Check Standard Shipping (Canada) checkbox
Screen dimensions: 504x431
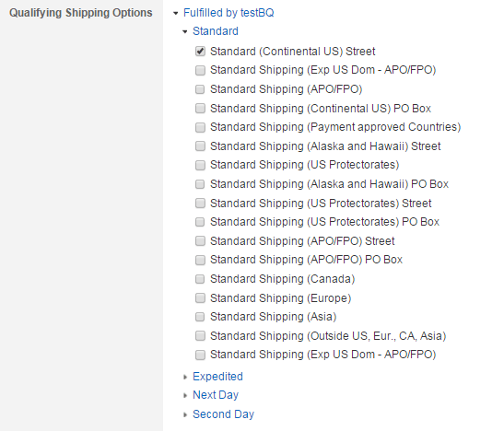[x=200, y=279]
